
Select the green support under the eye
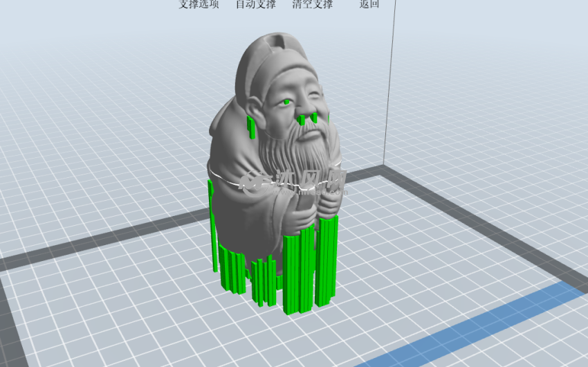tap(286, 103)
